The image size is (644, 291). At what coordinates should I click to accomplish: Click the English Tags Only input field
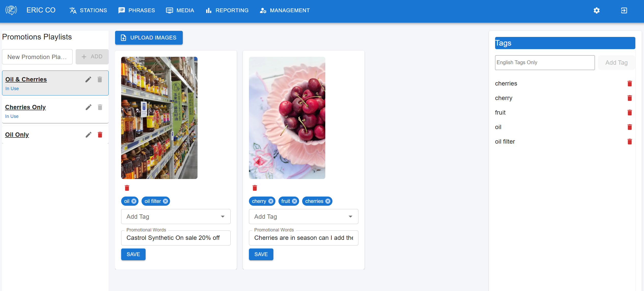[544, 63]
